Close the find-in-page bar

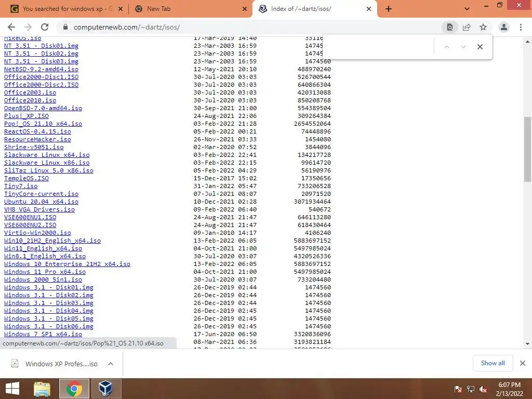pyautogui.click(x=480, y=47)
